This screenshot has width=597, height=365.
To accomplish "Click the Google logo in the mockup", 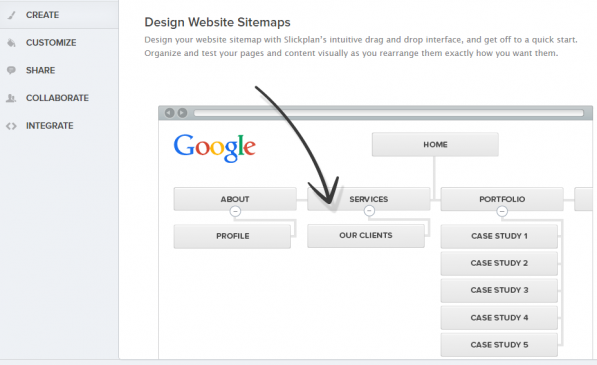I will (214, 148).
